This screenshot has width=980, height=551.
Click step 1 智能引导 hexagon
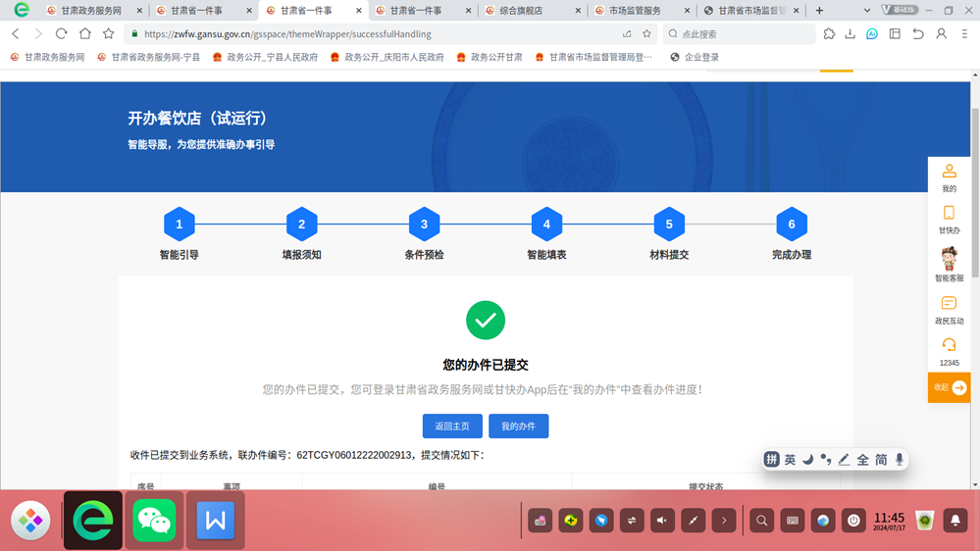pos(179,224)
